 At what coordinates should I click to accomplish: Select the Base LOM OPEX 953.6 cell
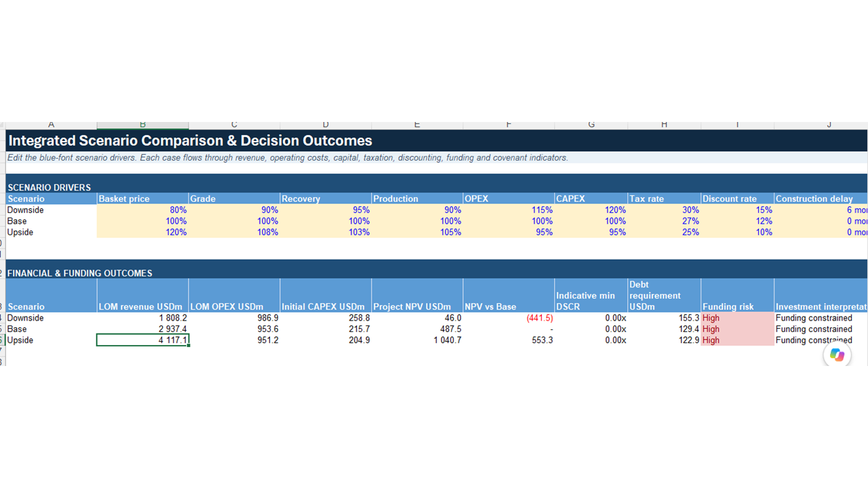pyautogui.click(x=234, y=329)
